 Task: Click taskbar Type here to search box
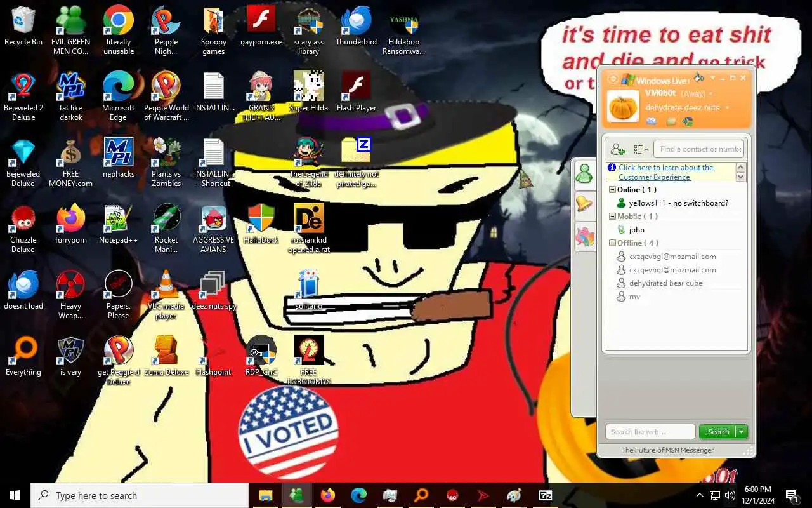140,495
